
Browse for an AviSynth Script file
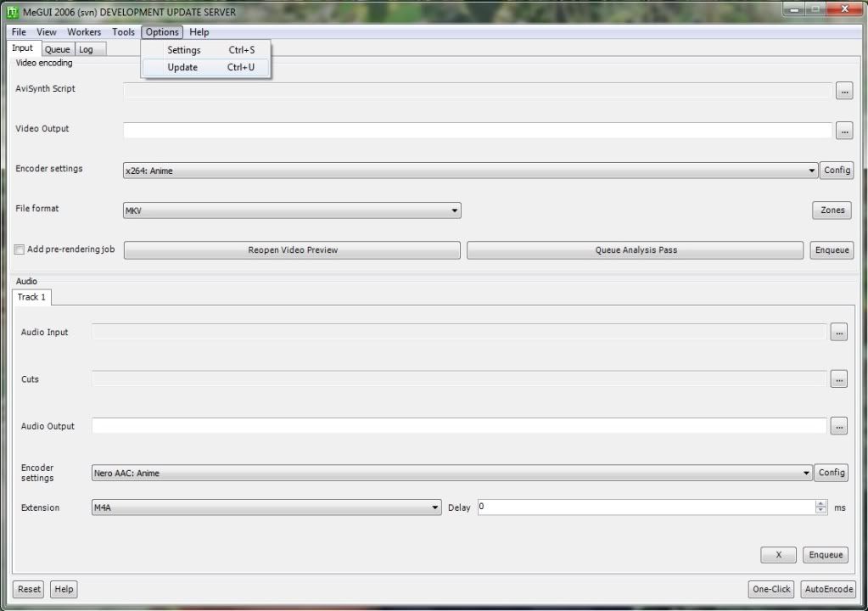click(x=844, y=91)
